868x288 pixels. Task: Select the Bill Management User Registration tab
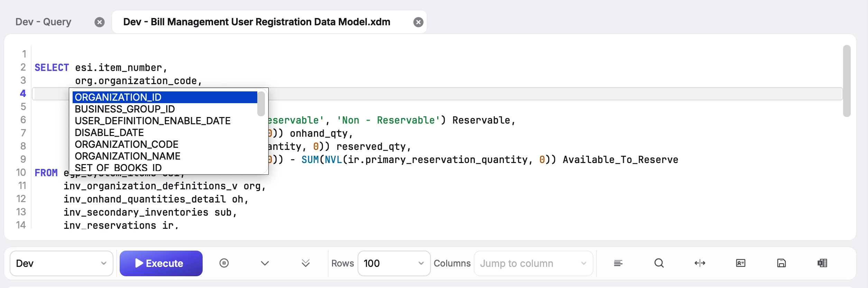coord(257,22)
